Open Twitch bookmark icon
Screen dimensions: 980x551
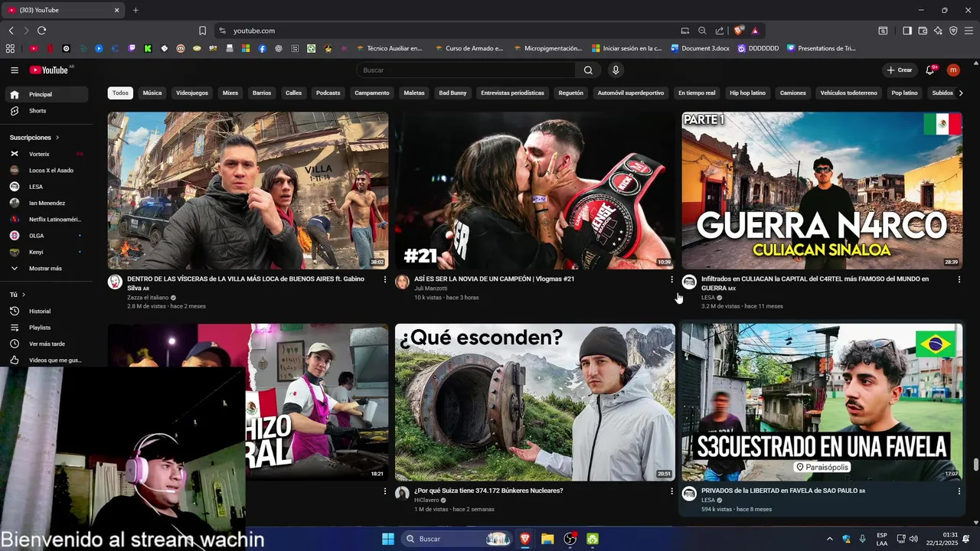[132, 48]
